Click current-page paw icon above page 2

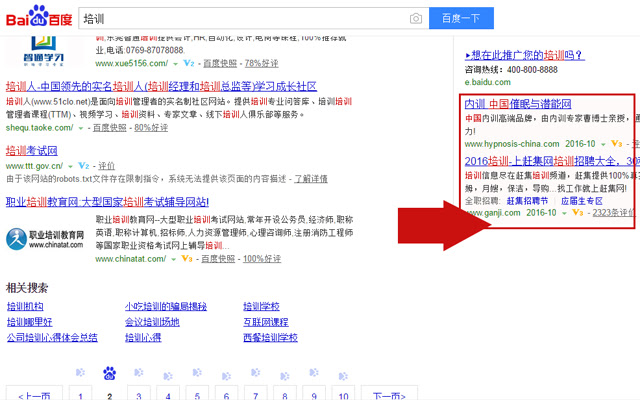pos(109,373)
